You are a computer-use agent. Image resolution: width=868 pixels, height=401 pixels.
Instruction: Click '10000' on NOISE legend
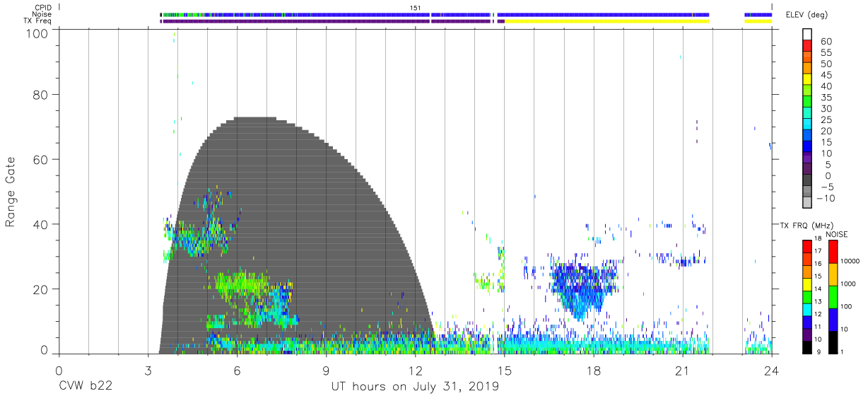850,262
